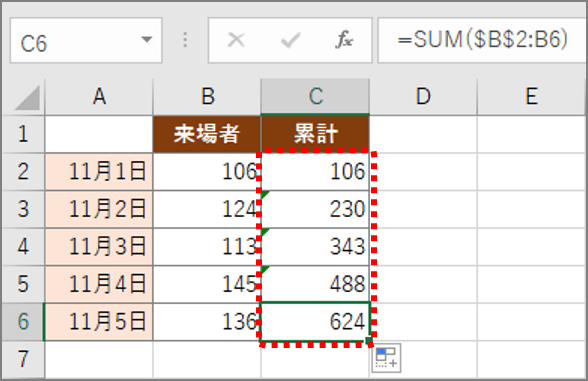The image size is (588, 381).
Task: Select row 1 header
Action: [x=23, y=134]
